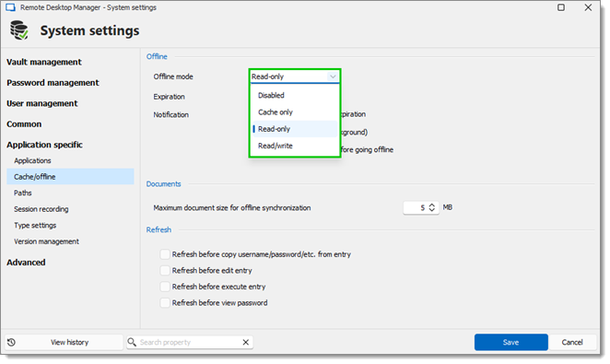The image size is (610, 364).
Task: Maximize the System settings window
Action: pos(561,7)
